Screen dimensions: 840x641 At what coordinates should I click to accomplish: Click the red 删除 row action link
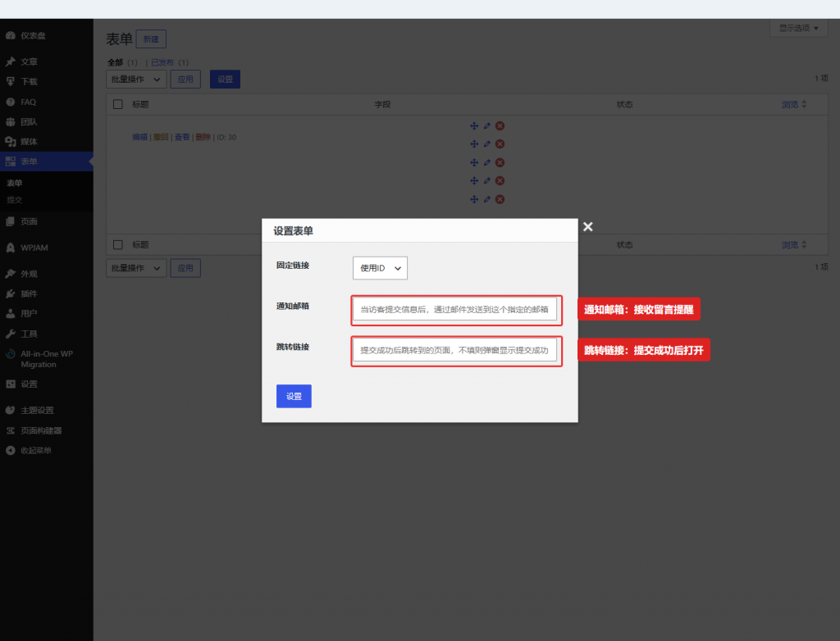pos(203,137)
